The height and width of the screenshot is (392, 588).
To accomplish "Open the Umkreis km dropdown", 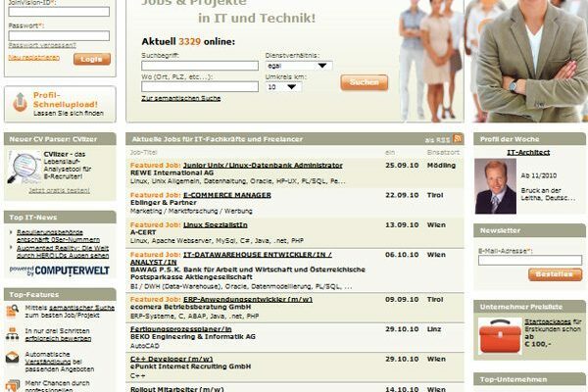I will [283, 87].
